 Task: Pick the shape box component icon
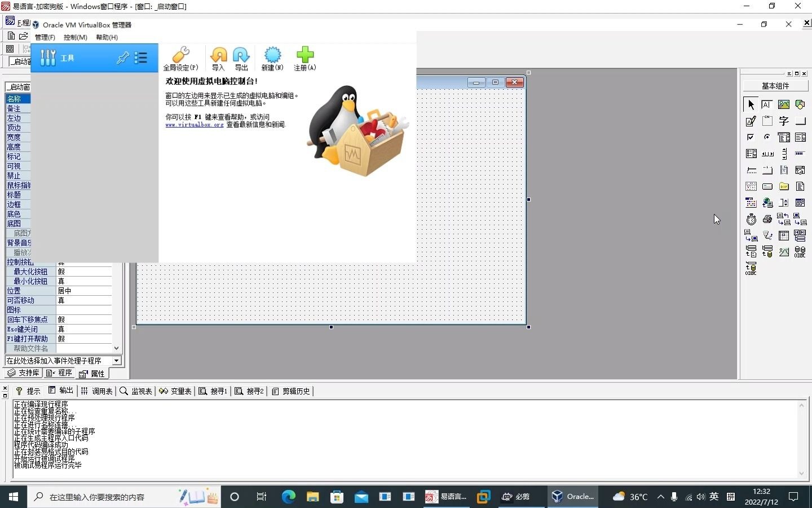[800, 104]
